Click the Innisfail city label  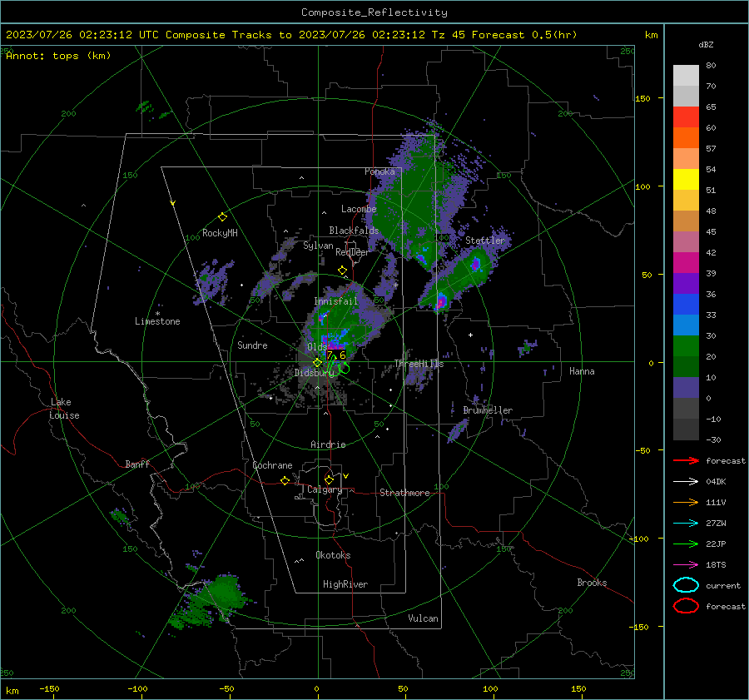[x=335, y=301]
